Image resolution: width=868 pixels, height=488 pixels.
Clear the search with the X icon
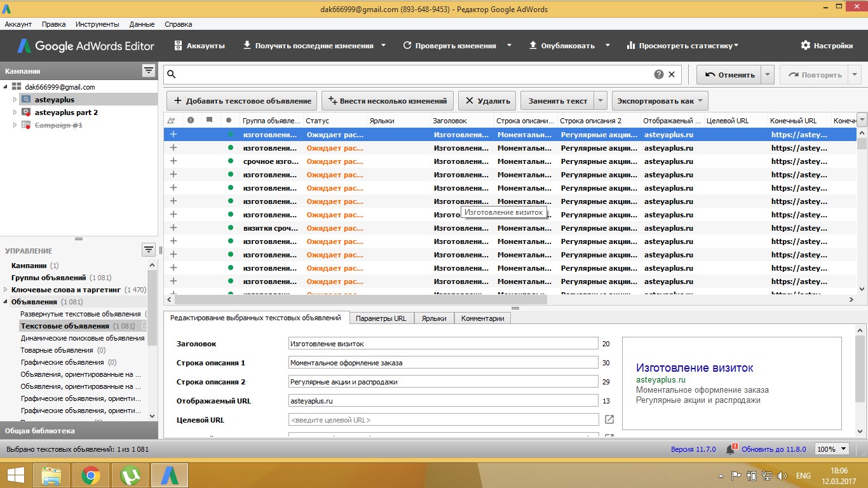[x=672, y=74]
